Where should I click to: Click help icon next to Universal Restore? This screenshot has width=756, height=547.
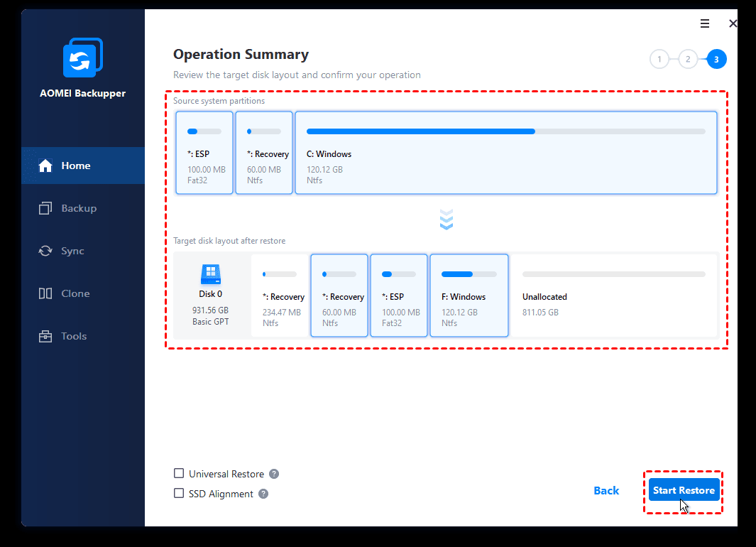[x=274, y=474]
